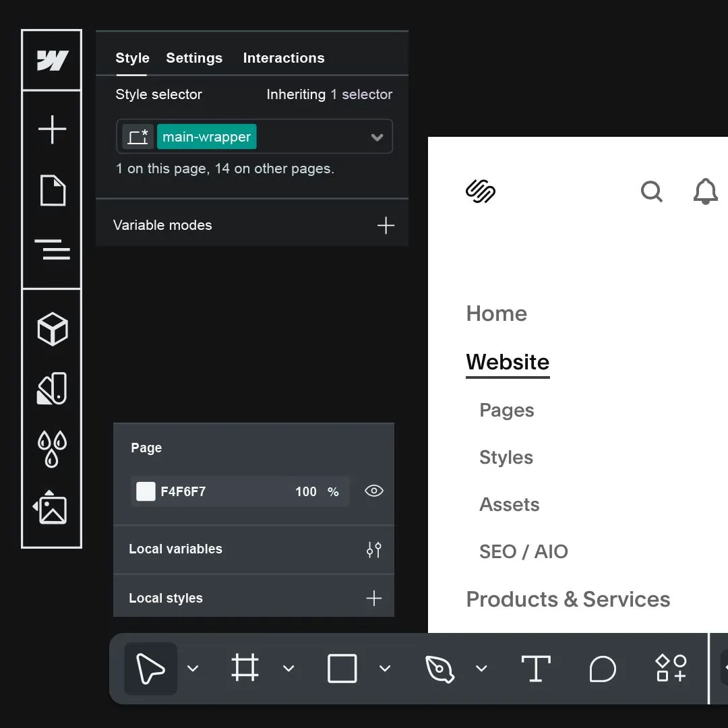The height and width of the screenshot is (728, 728).
Task: Click the Website navigation link in the preview
Action: [508, 362]
